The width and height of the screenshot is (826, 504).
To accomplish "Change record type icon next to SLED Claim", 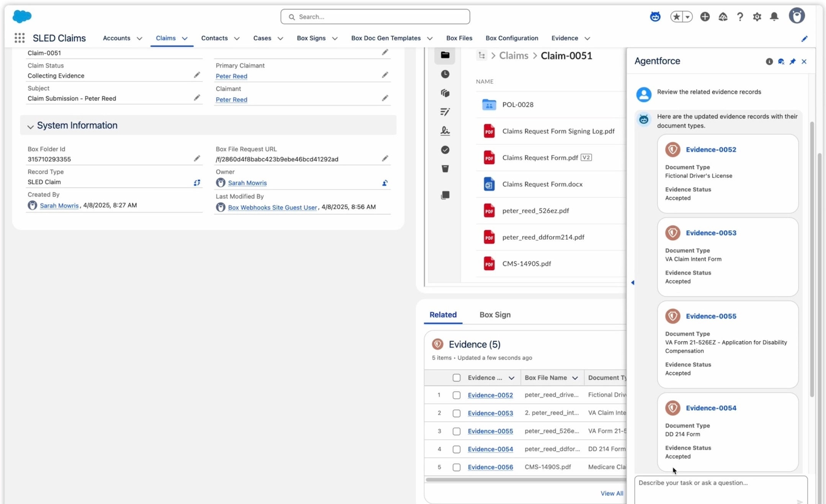I will 197,183.
